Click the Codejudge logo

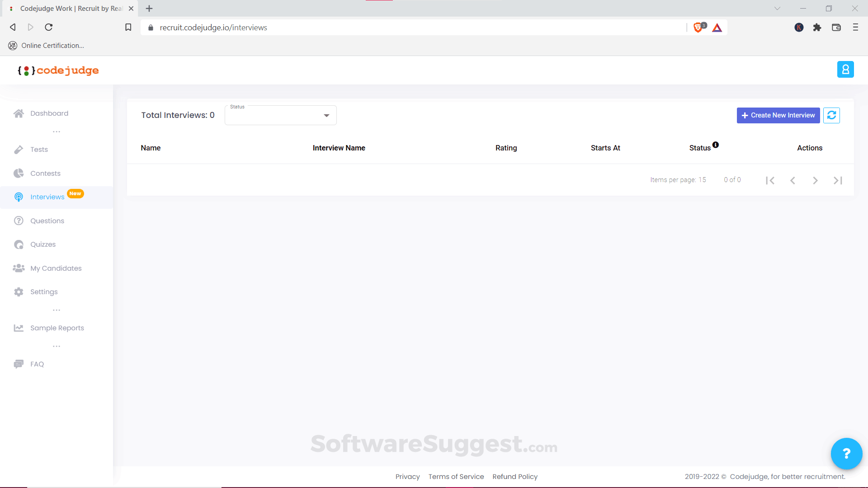[x=58, y=70]
